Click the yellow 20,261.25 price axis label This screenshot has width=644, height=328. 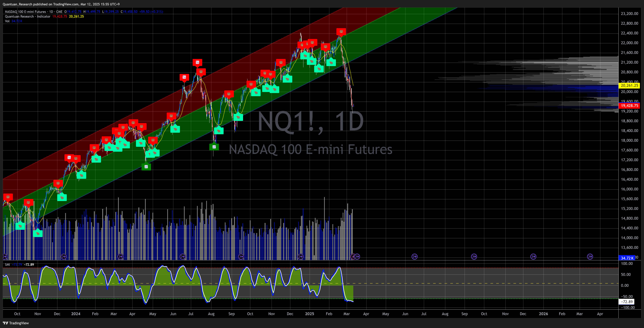[629, 86]
